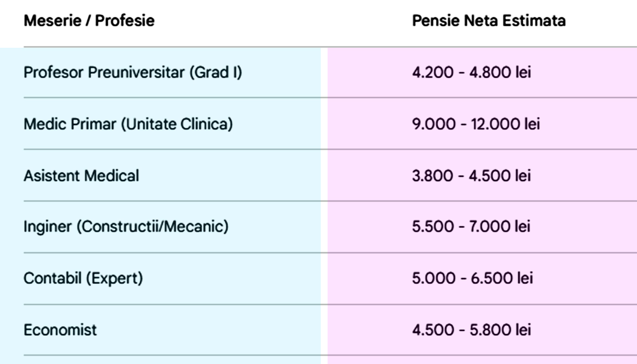Select the 'Inginer (Constructii/Mecanic)' cell

click(126, 227)
